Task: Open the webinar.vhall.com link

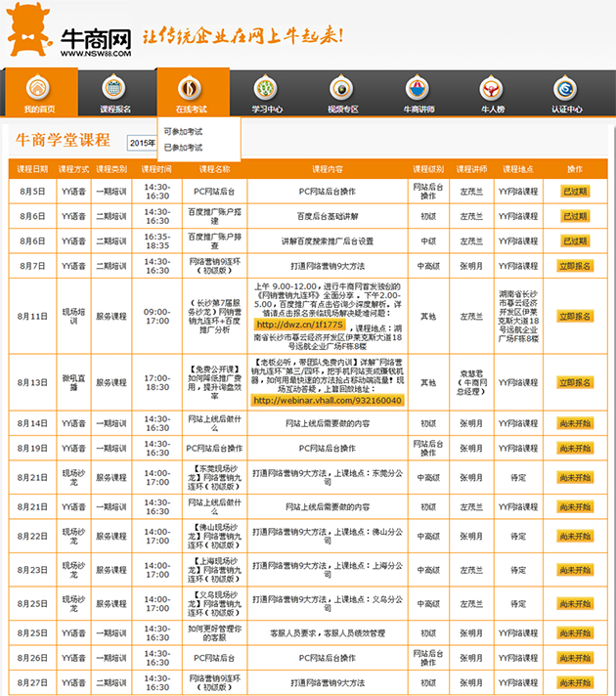Action: tap(327, 400)
